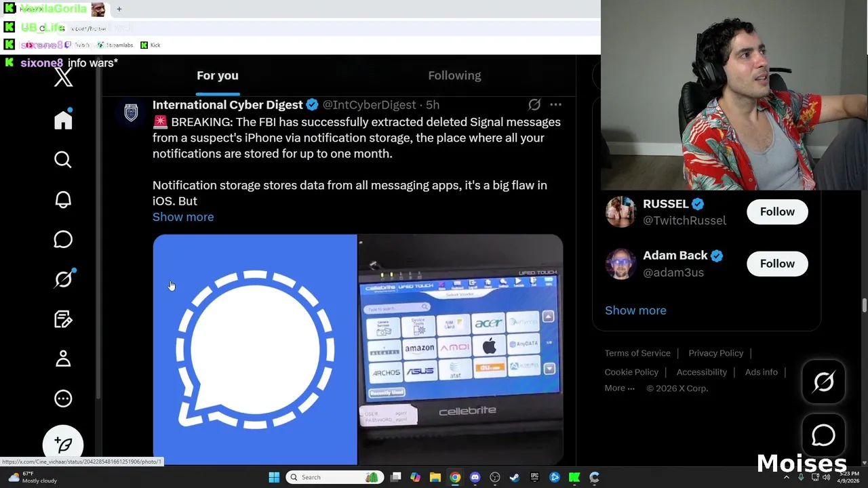The image size is (868, 488).
Task: Switch to the For you tab
Action: (218, 75)
